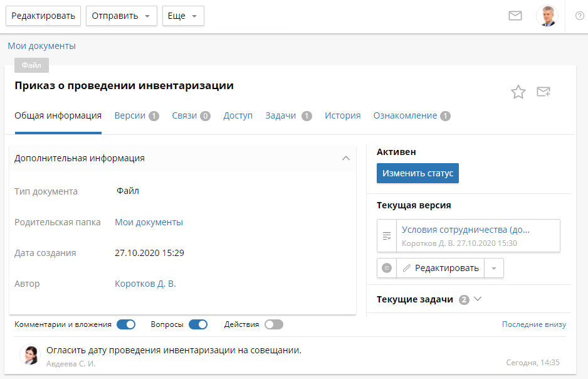Click the document icon in current version card
This screenshot has height=379, width=588.
coord(387,236)
